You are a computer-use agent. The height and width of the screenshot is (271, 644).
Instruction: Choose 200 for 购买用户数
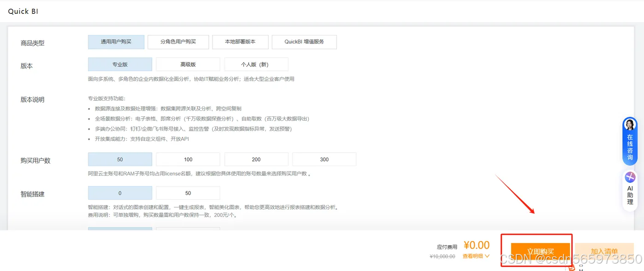(x=256, y=159)
